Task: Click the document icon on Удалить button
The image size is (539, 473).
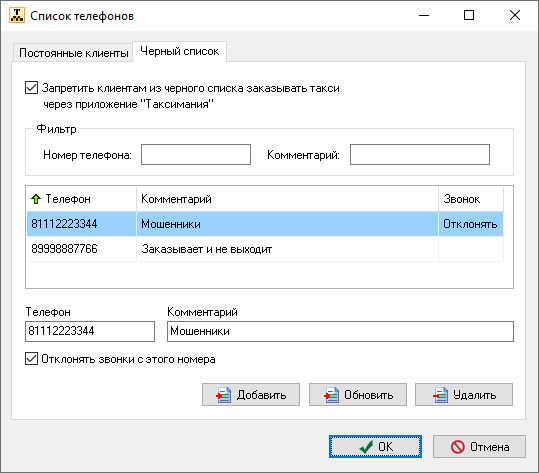Action: pyautogui.click(x=440, y=395)
